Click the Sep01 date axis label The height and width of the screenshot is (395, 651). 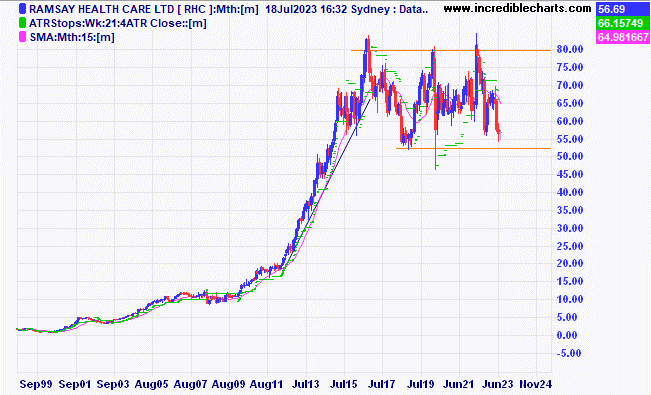(75, 384)
